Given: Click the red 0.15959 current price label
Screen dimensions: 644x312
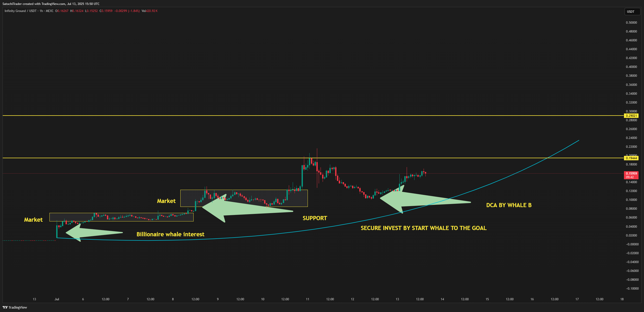Looking at the screenshot, I should (x=631, y=174).
